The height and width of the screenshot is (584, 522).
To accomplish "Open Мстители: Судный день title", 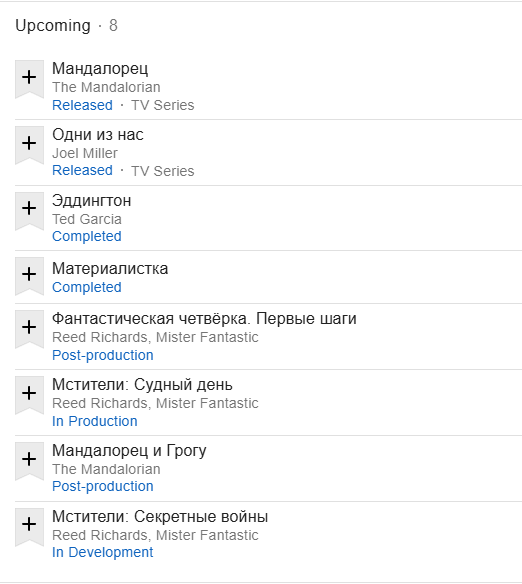I will pos(142,385).
